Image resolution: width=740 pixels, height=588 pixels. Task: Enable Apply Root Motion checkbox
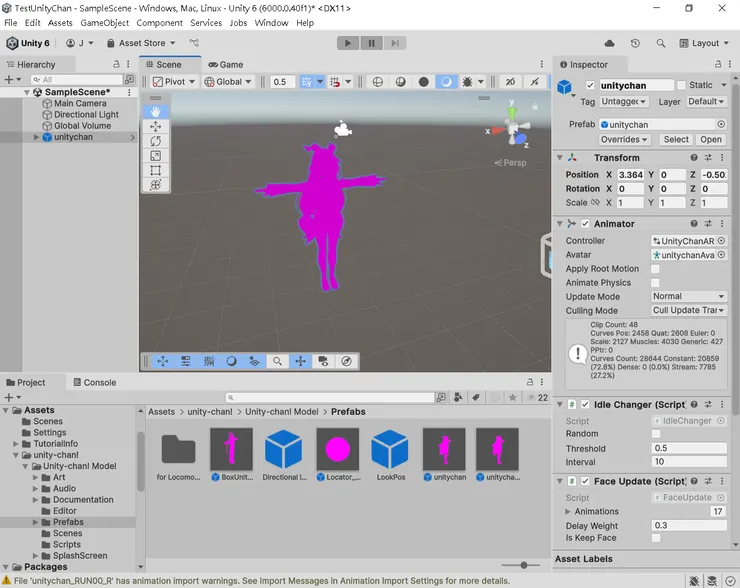tap(655, 269)
